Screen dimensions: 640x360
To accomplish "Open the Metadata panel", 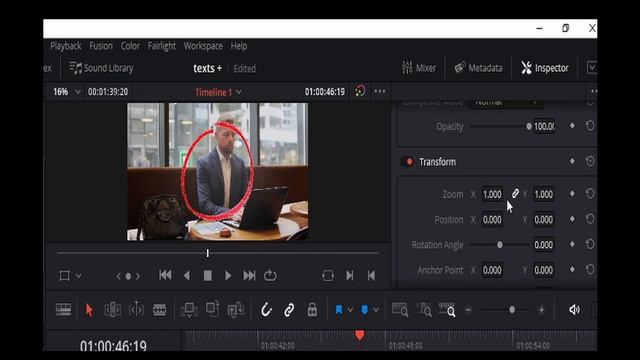I will [478, 68].
